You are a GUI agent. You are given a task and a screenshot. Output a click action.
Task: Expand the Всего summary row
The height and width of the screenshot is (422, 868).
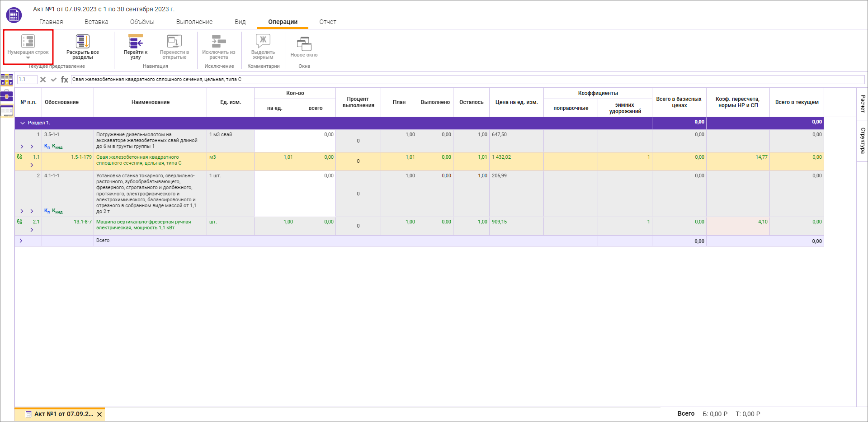21,241
